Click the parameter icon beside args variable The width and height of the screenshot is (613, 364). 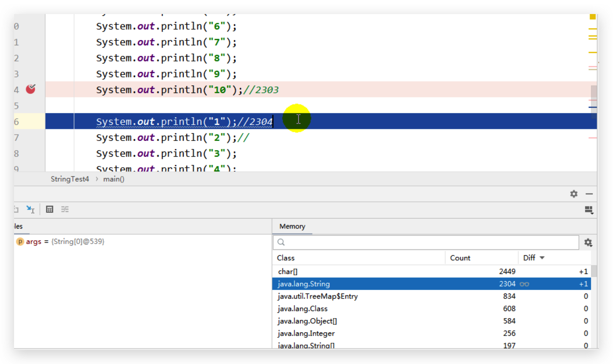20,242
